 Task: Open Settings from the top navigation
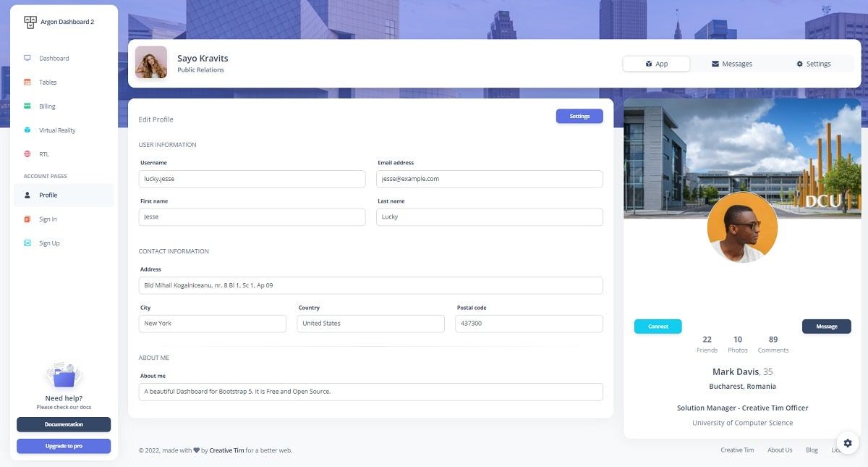click(813, 64)
